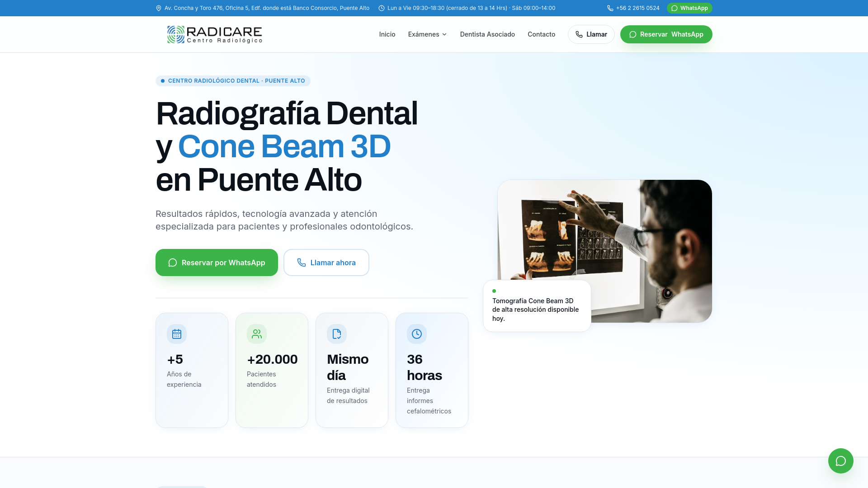Screen dimensions: 868x488
Task: Expand the Exámenes dropdown menu
Action: pos(427,34)
